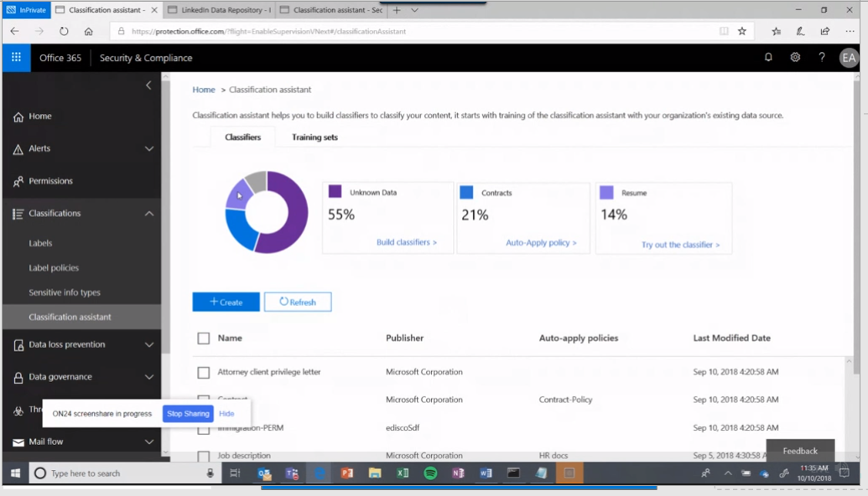Image resolution: width=868 pixels, height=496 pixels.
Task: Open Label policies in the sidebar
Action: pos(54,267)
